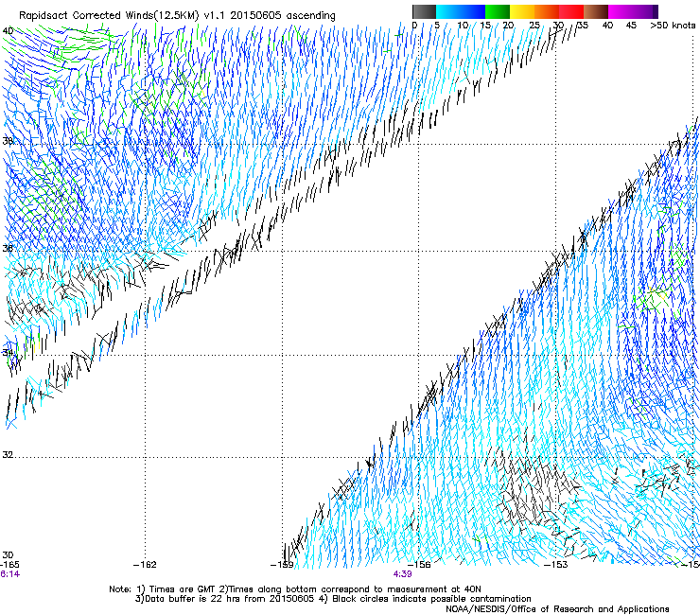This screenshot has width=700, height=615.
Task: Click the longitude label -156
Action: (x=419, y=565)
